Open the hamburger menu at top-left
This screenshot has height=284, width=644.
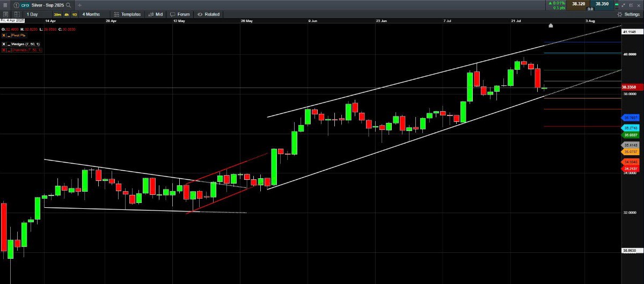pyautogui.click(x=5, y=5)
